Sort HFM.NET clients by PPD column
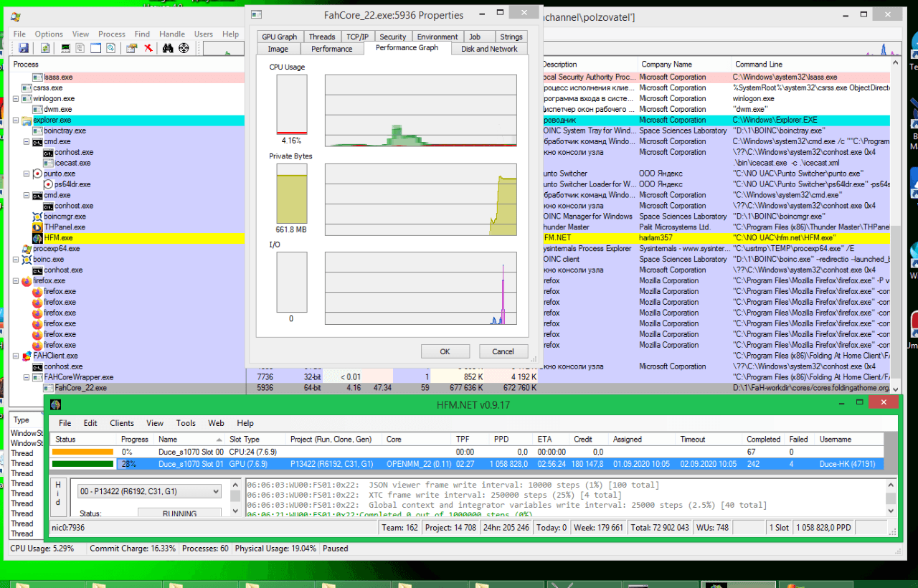Screen dimensions: 918x588 click(511, 440)
